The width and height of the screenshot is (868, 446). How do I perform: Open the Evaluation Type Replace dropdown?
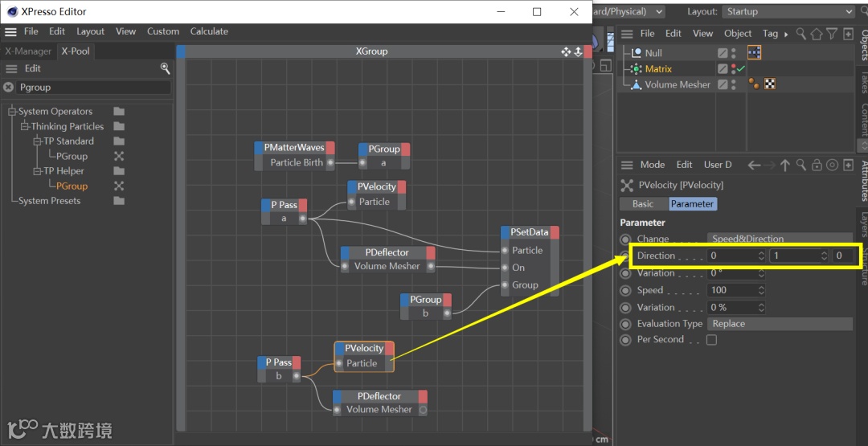click(780, 324)
